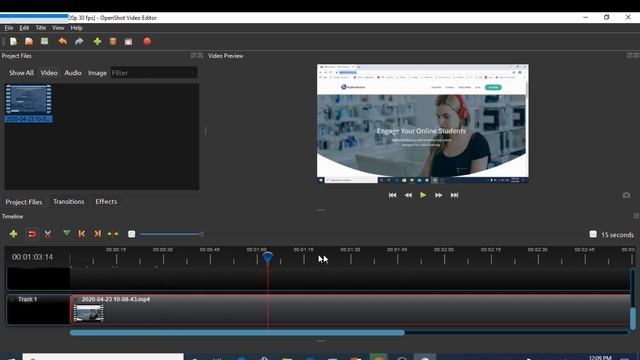Jump to the end of the video

click(454, 196)
